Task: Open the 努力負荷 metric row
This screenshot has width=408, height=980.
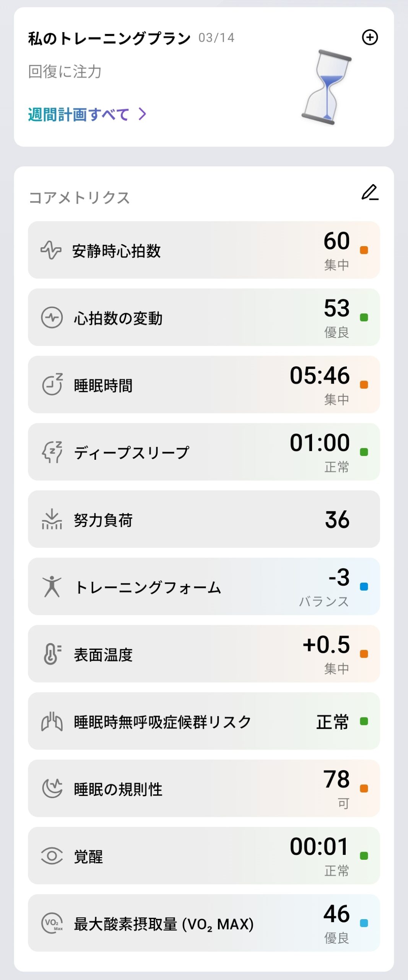Action: point(204,519)
